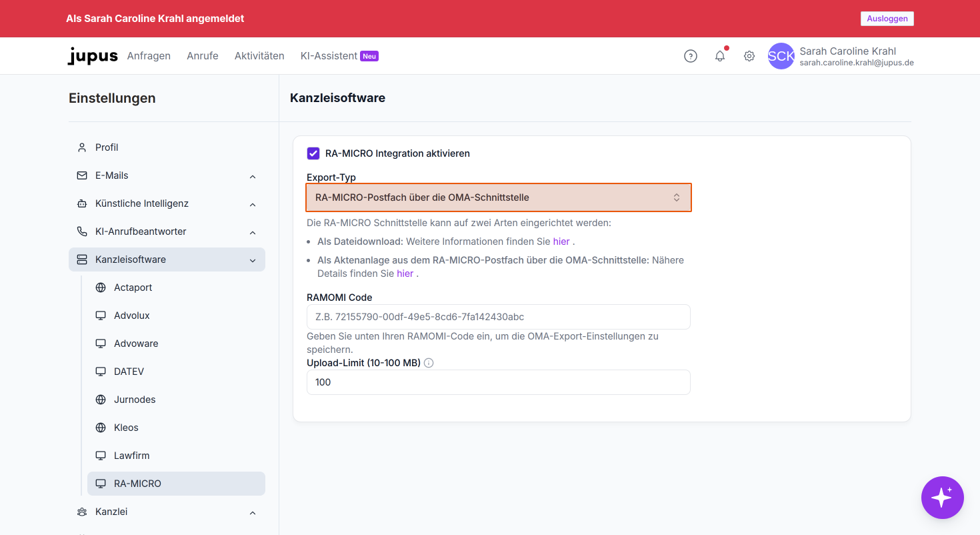Viewport: 980px width, 535px height.
Task: Click the globe icon next to Kleos
Action: pyautogui.click(x=101, y=428)
